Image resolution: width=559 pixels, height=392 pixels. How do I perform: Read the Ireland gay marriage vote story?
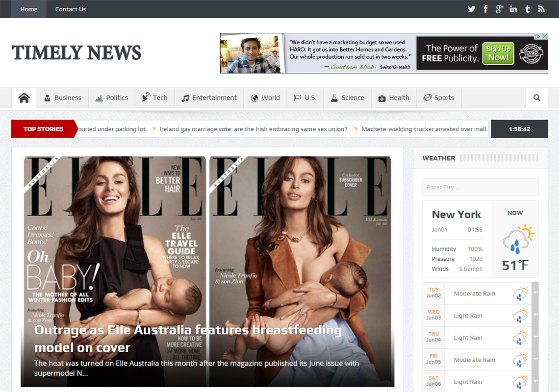[x=253, y=129]
